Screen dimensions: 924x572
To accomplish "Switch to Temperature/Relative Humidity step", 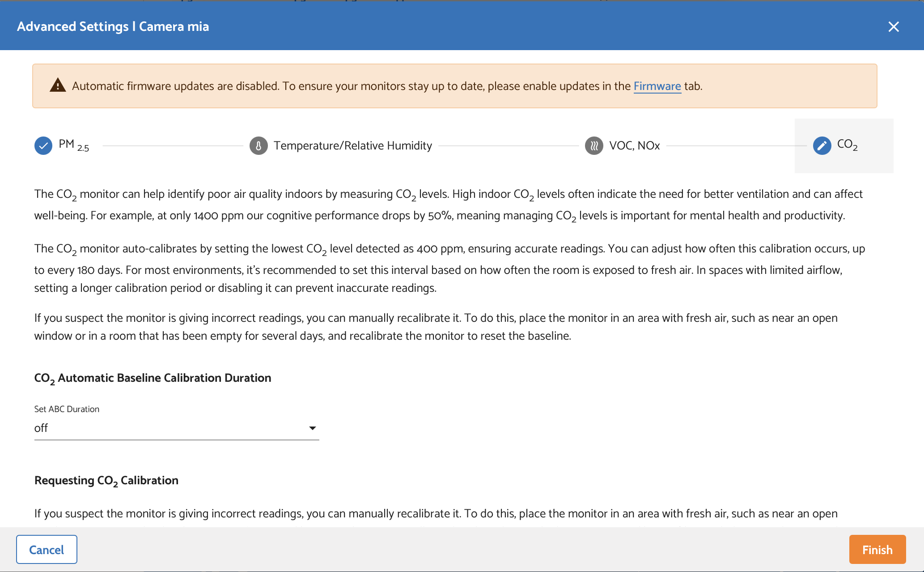I will pos(352,145).
